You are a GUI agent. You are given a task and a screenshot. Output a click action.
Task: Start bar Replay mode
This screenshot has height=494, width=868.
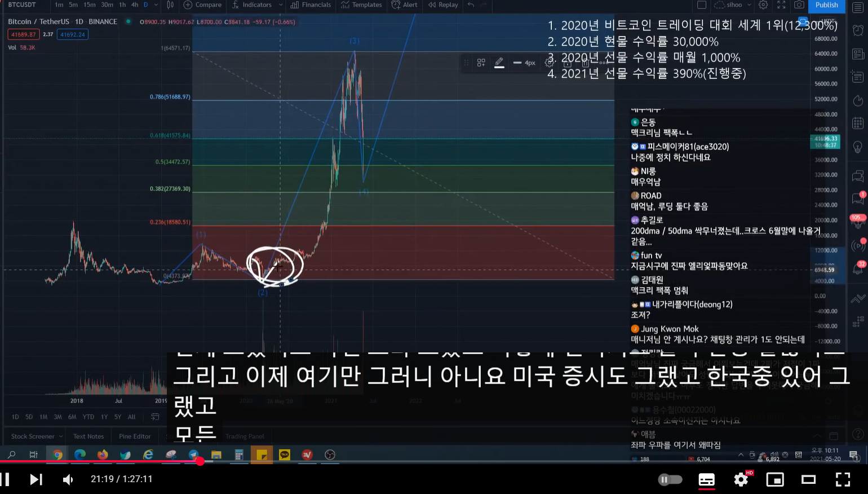coord(443,5)
